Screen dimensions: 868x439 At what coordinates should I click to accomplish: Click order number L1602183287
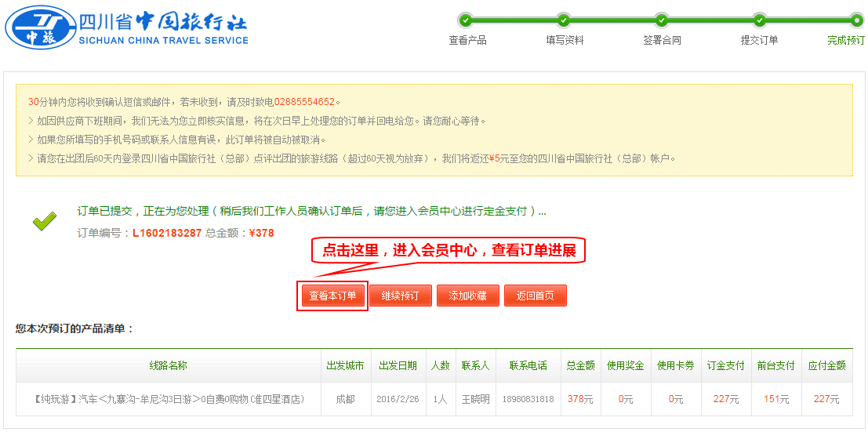click(x=166, y=233)
